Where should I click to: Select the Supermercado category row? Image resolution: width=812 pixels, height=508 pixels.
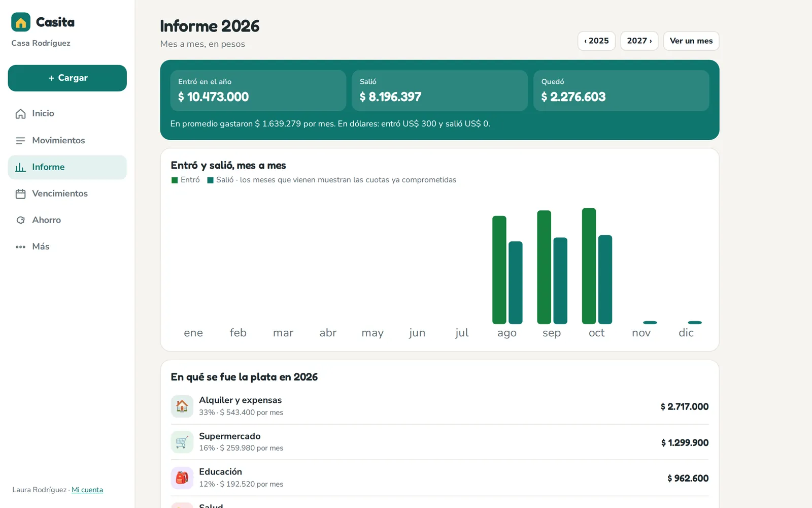click(x=439, y=442)
